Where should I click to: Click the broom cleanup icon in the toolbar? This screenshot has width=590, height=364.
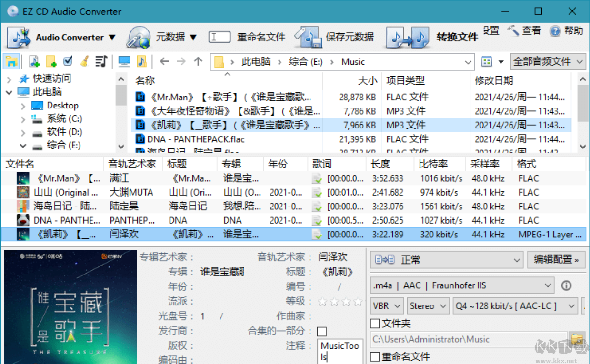tap(84, 61)
